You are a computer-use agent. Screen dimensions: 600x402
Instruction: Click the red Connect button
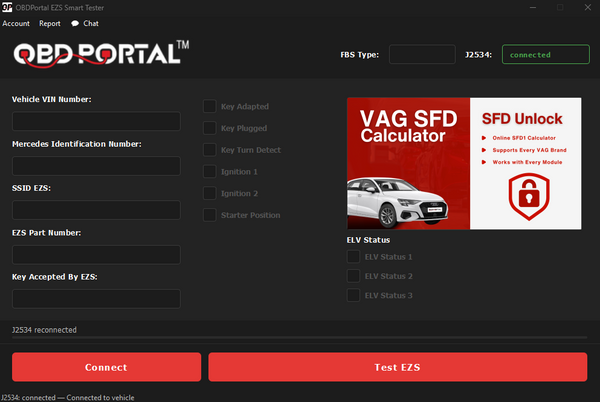click(x=106, y=367)
